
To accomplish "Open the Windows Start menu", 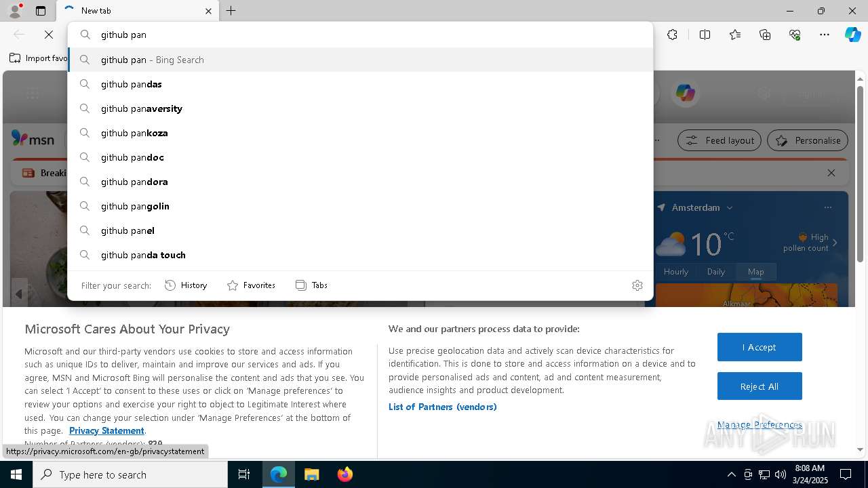I will pos(16,474).
